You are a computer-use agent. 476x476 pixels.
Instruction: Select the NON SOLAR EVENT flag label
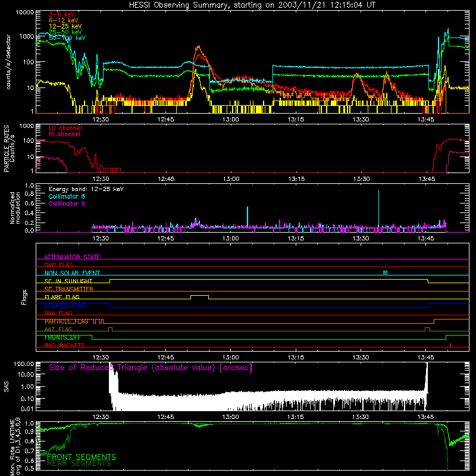[x=72, y=273]
